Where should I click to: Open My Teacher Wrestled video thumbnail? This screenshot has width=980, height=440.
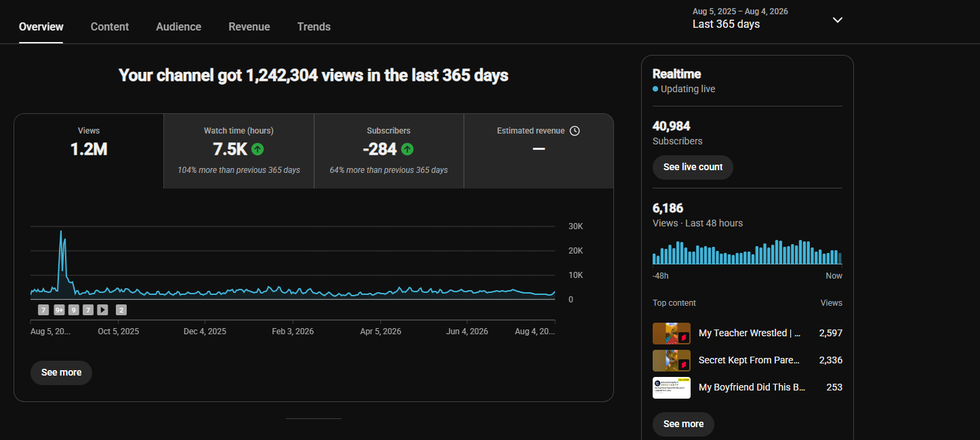coord(672,334)
